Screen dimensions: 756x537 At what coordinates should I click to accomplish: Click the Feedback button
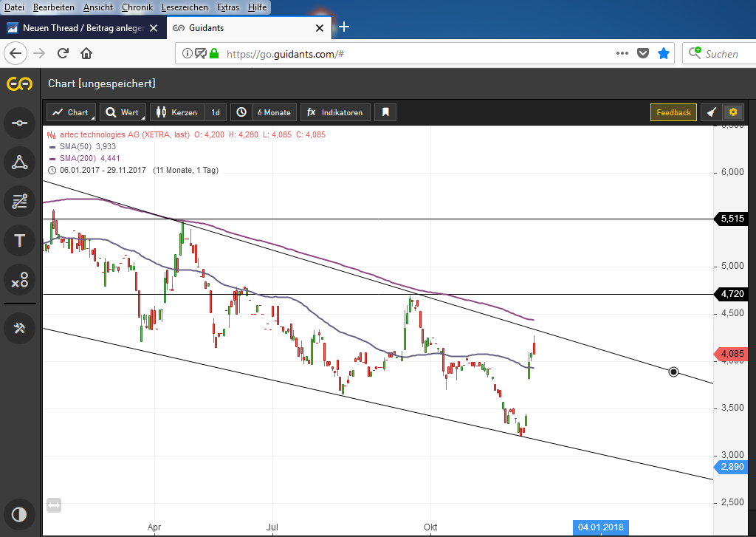pos(673,112)
